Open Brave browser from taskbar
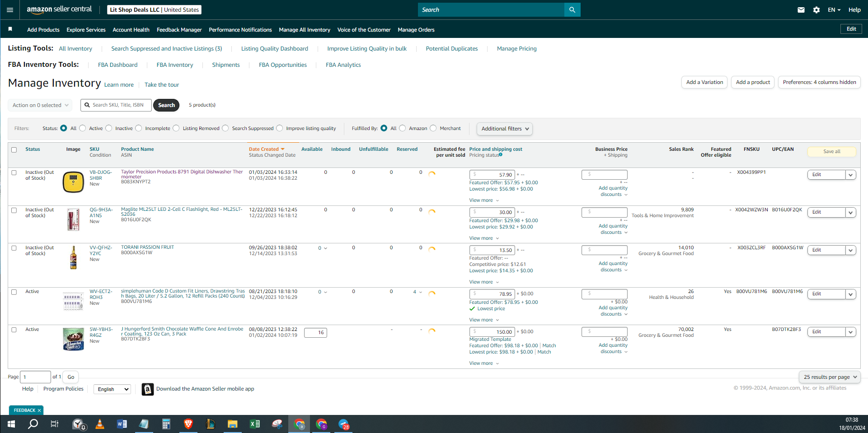Image resolution: width=868 pixels, height=433 pixels. [188, 424]
